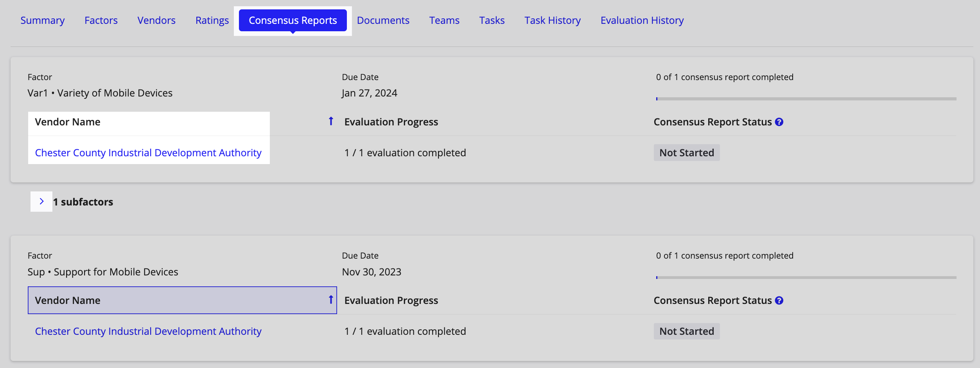
Task: Click the '1 subfactors' label
Action: point(83,202)
